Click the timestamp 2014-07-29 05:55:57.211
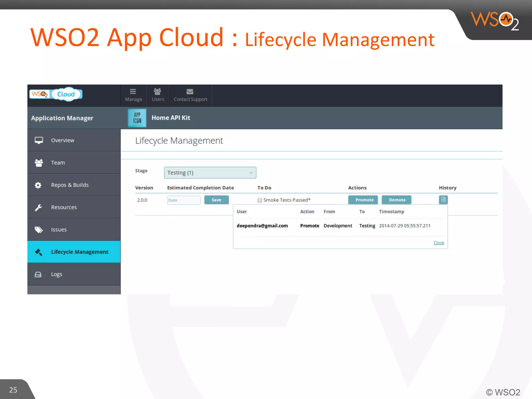Viewport: 532px width, 399px height. coord(405,226)
